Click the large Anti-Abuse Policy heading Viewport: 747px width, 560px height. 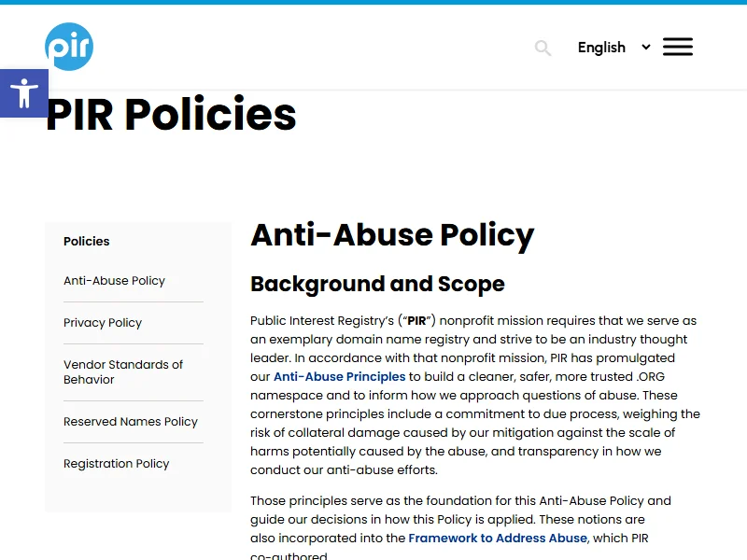392,235
